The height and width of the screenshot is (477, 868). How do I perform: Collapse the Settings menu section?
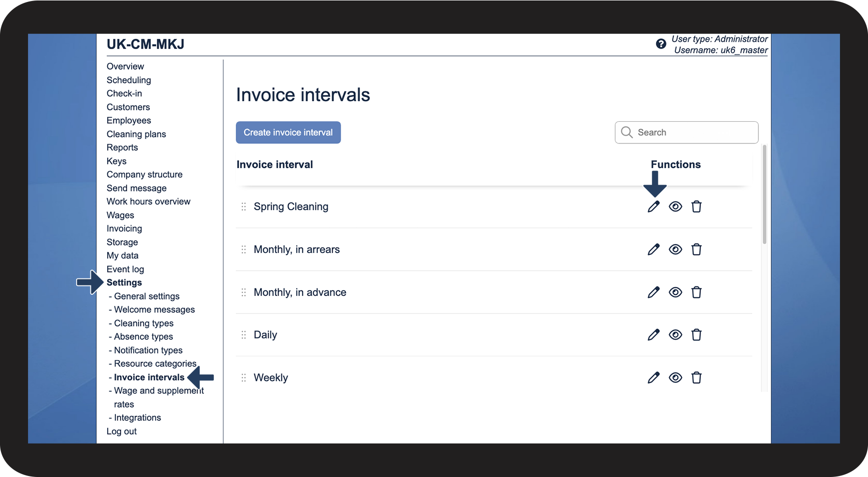pos(124,282)
